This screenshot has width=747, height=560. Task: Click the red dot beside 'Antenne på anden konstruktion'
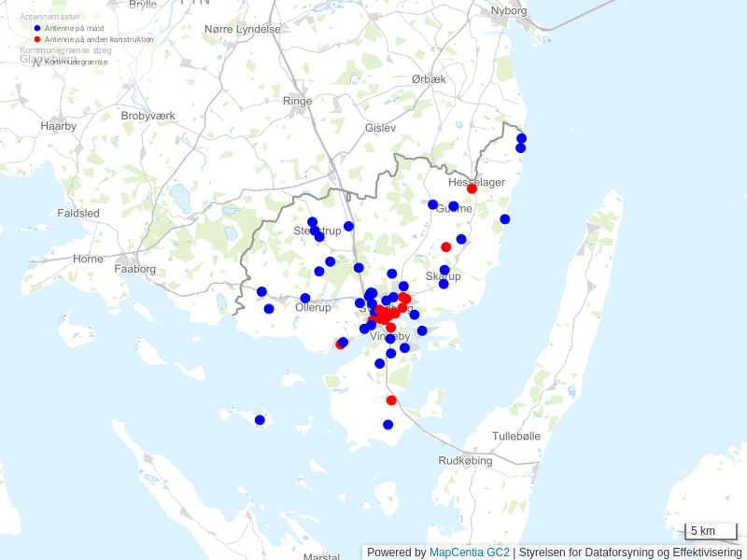pos(37,39)
